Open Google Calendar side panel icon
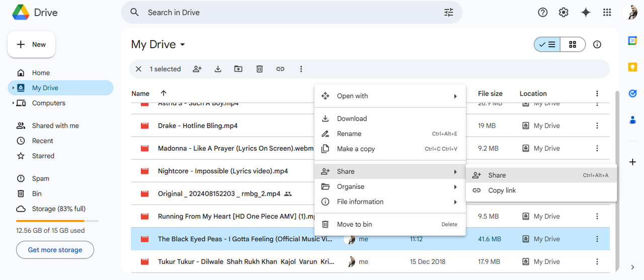Screen dimensions: 644x280 632,41
